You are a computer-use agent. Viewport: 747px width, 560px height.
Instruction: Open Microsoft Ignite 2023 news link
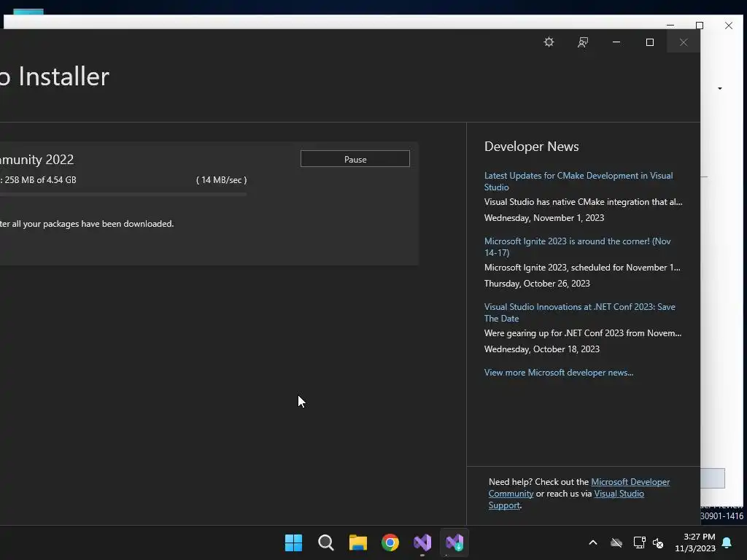(x=578, y=246)
